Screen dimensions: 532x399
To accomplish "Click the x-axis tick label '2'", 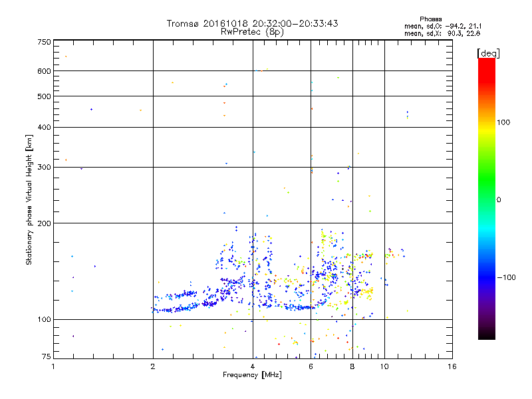I will (x=153, y=366).
